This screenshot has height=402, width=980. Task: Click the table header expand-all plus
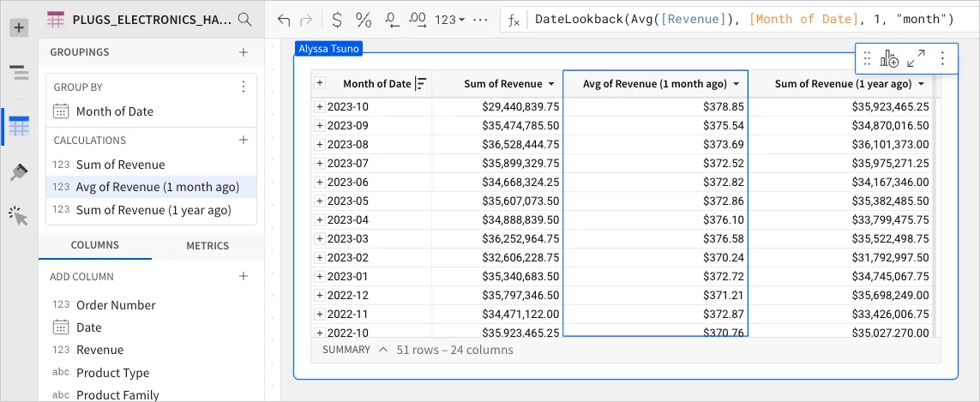pyautogui.click(x=319, y=82)
